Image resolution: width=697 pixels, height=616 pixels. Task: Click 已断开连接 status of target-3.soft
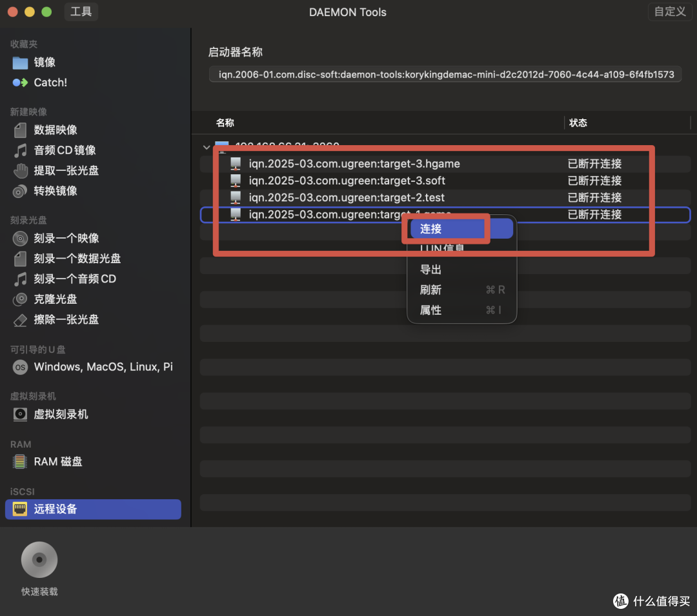pyautogui.click(x=595, y=181)
